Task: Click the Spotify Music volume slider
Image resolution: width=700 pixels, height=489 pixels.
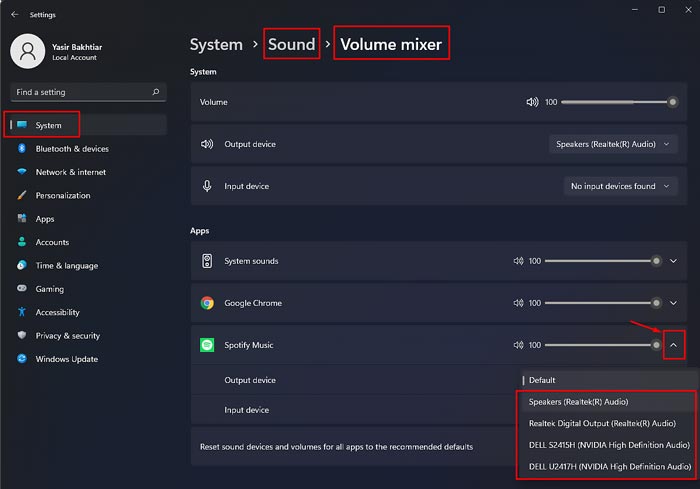Action: pyautogui.click(x=603, y=345)
